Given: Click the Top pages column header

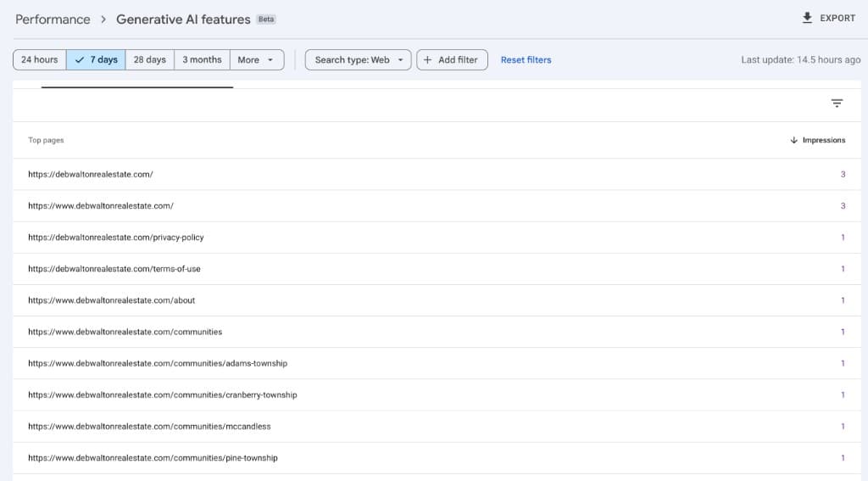Looking at the screenshot, I should [46, 140].
